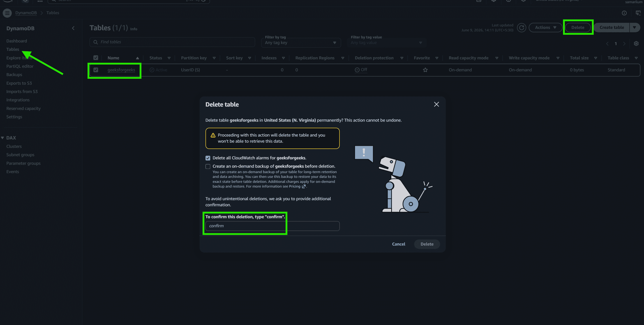Open Settings in sidebar
Viewport: 644px width, 325px height.
tap(14, 117)
